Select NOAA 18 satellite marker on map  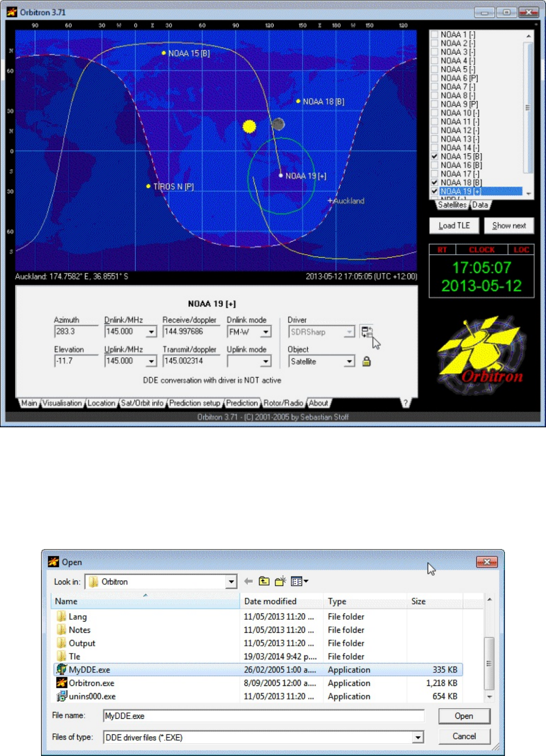coord(298,101)
